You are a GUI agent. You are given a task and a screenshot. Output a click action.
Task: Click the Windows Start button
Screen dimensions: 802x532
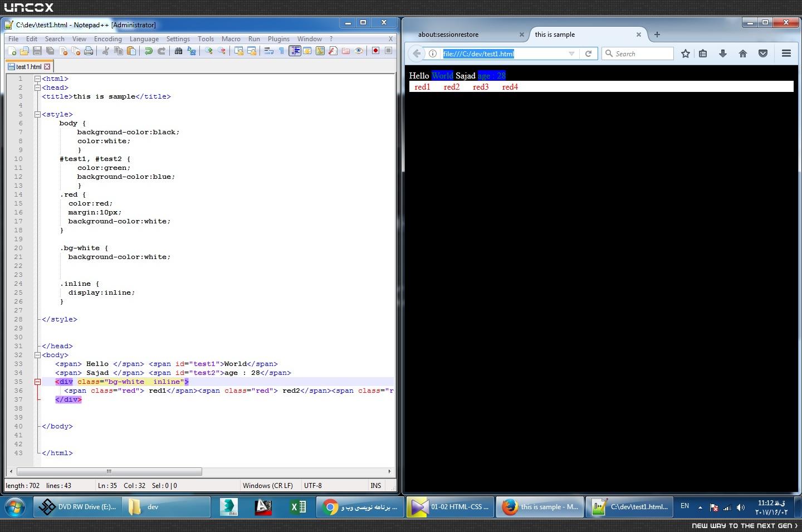15,507
